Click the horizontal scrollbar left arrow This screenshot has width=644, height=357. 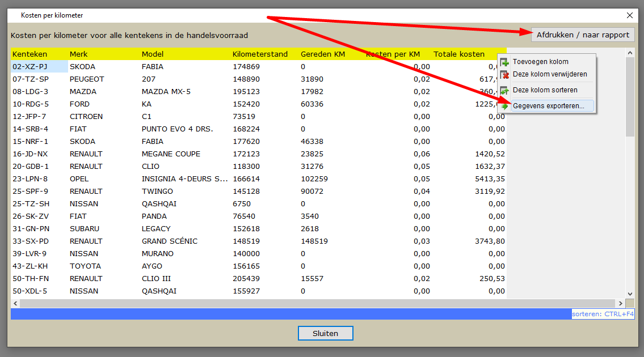click(x=16, y=304)
